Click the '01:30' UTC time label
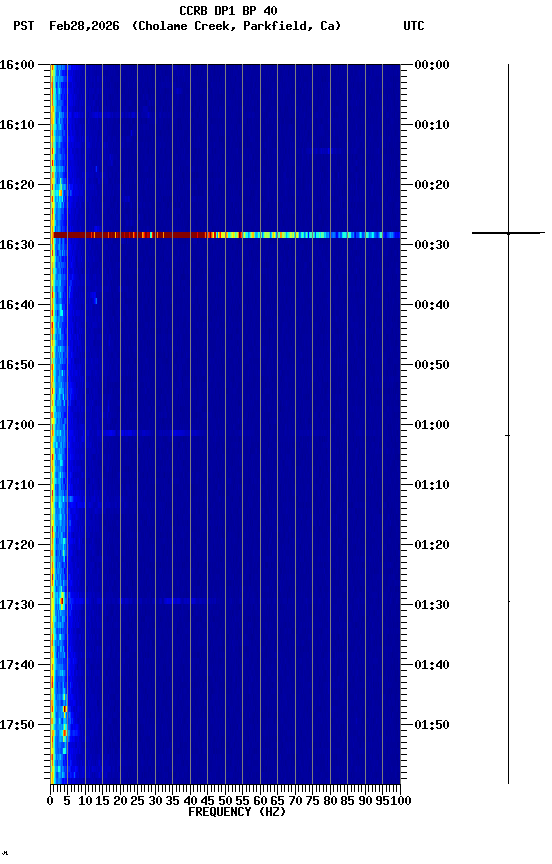Image resolution: width=552 pixels, height=864 pixels. [x=432, y=605]
